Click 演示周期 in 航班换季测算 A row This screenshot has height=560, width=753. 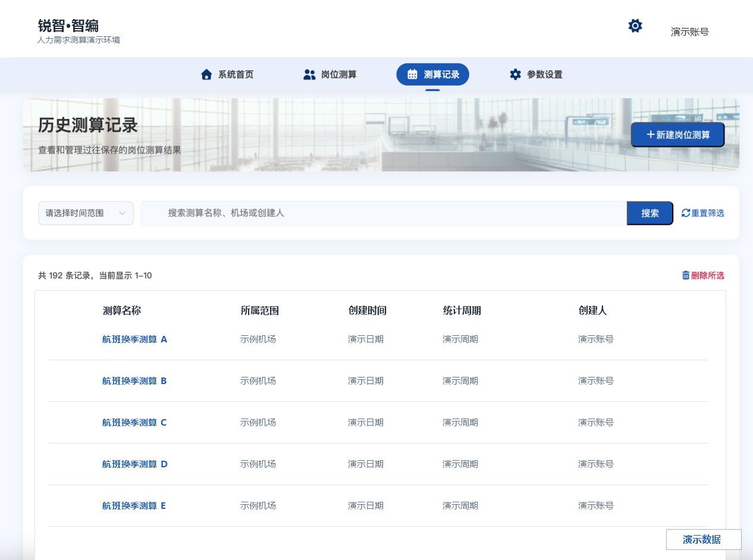click(x=460, y=339)
